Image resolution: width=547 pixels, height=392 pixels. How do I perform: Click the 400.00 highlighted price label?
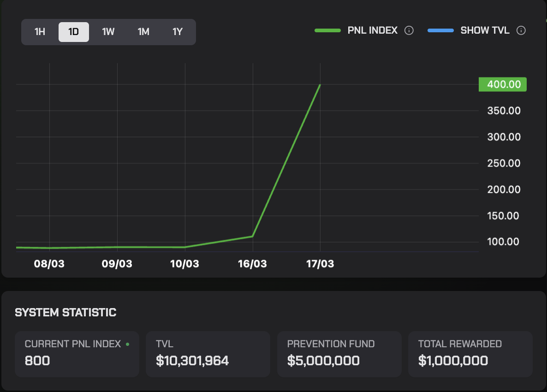tap(502, 84)
